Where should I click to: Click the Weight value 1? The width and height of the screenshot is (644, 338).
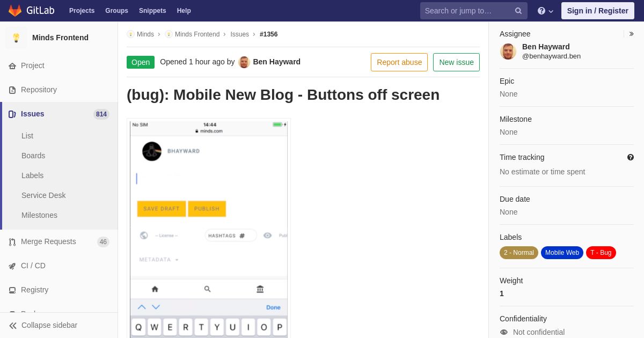(502, 293)
